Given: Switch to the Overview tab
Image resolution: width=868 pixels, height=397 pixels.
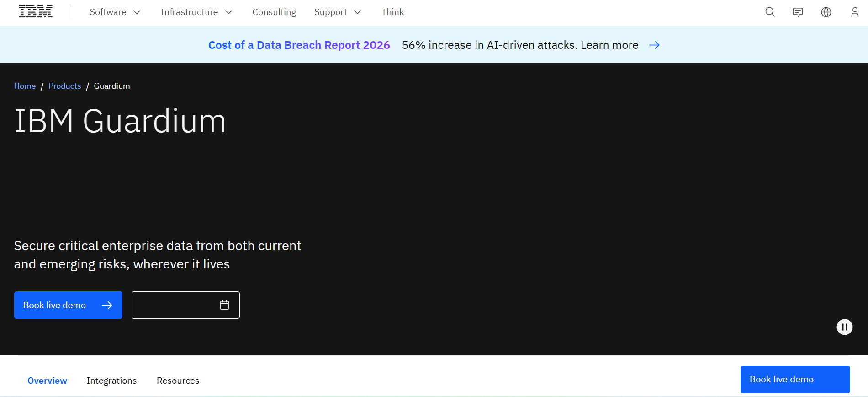Looking at the screenshot, I should 47,381.
